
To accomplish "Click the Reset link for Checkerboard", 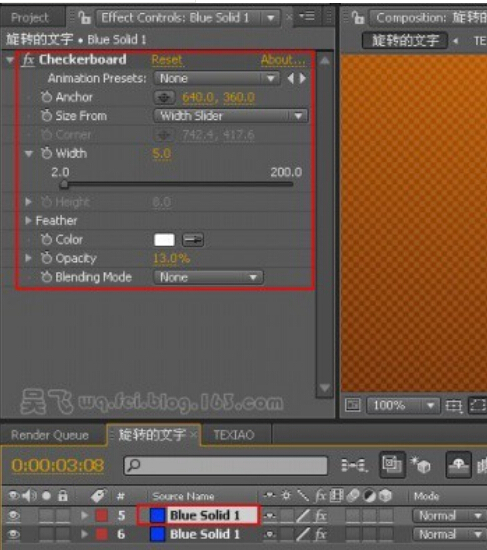I will [x=167, y=60].
